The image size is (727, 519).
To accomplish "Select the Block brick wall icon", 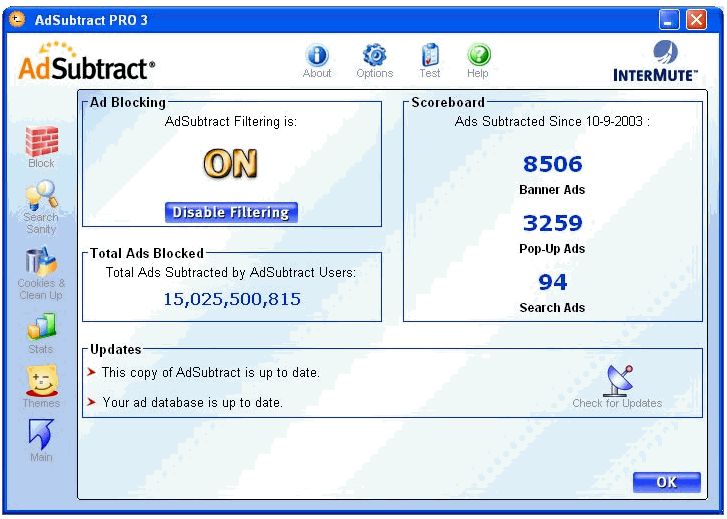I will point(41,143).
